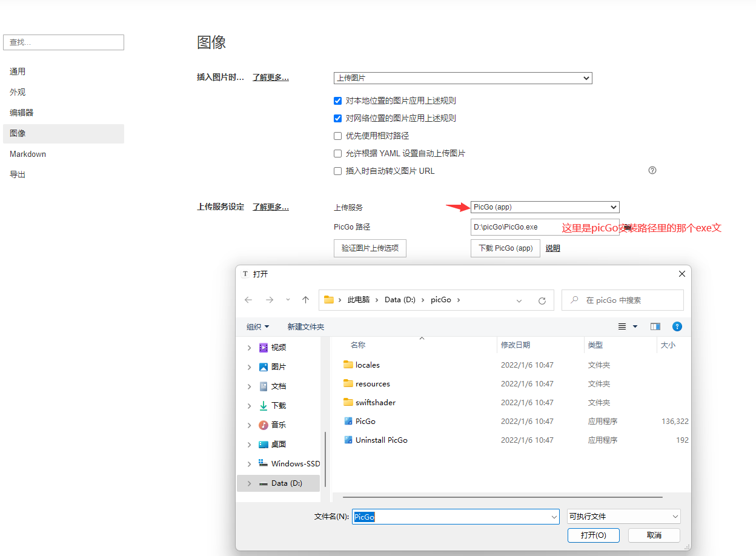The image size is (756, 556).
Task: Click the 取消 button
Action: pos(654,535)
